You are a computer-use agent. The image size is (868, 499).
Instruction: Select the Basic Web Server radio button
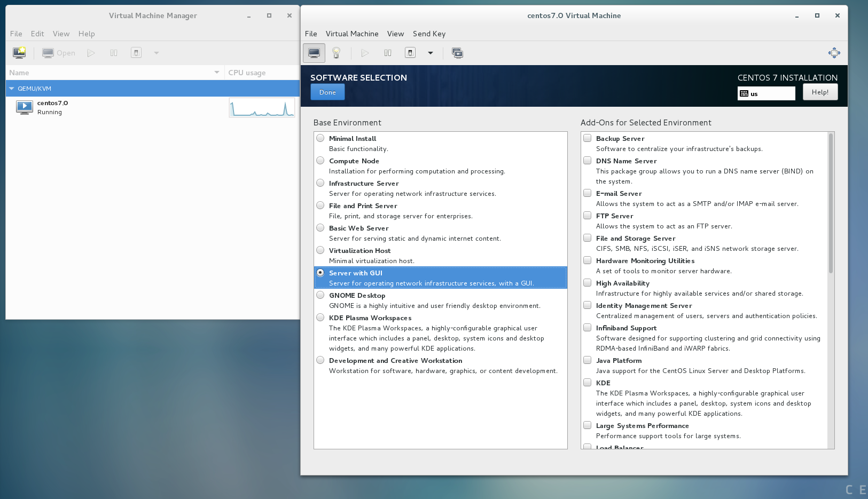click(320, 228)
